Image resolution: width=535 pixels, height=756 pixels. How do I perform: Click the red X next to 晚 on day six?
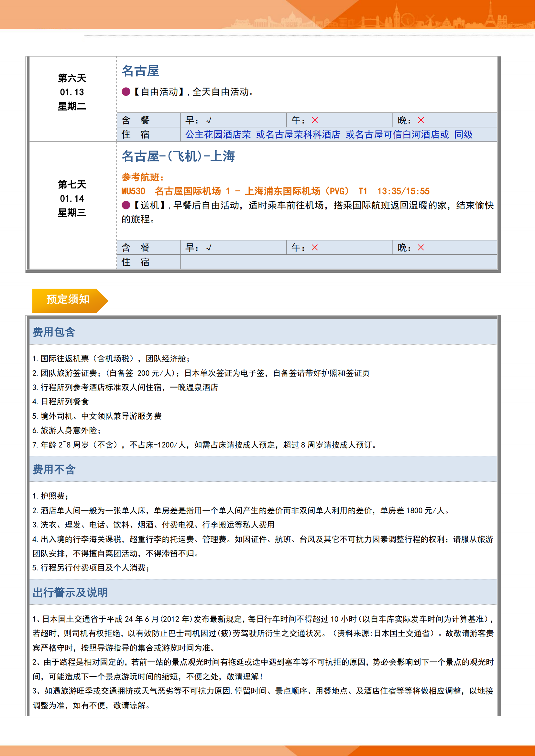click(x=421, y=121)
